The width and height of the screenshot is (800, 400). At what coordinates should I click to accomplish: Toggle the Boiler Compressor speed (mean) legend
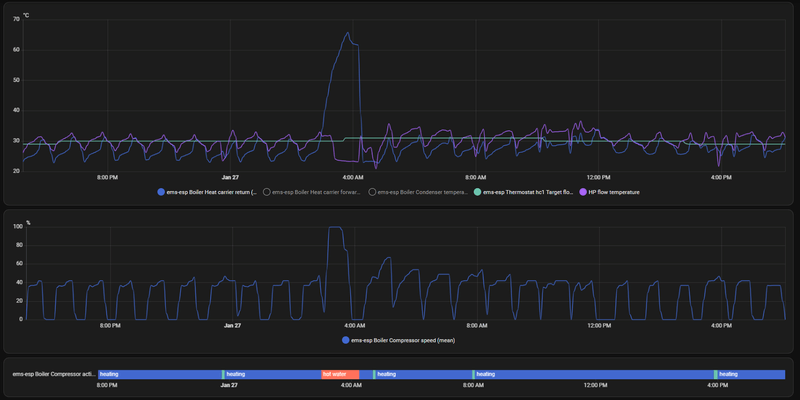click(398, 340)
